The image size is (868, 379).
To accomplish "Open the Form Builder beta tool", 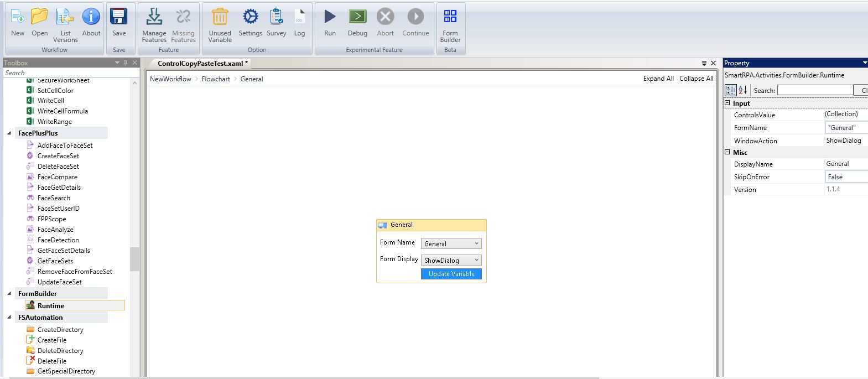I will tap(450, 17).
